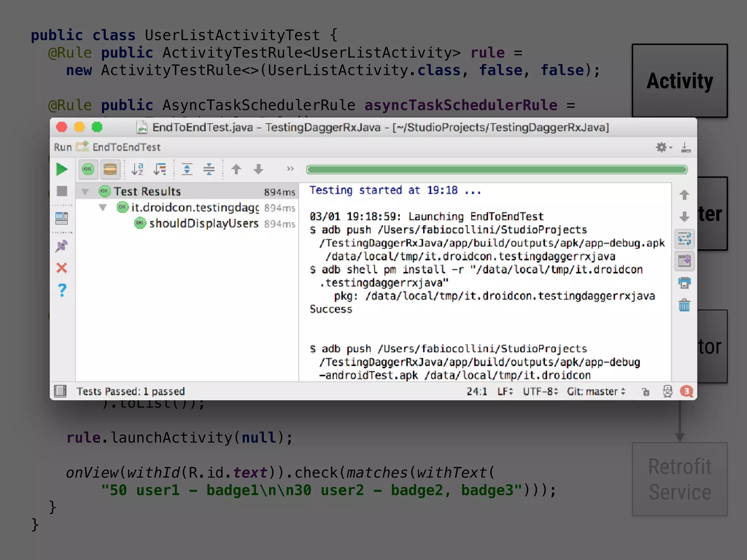Collapse the it.droidcon.testingdagger package node
This screenshot has height=560, width=747.
coord(103,208)
